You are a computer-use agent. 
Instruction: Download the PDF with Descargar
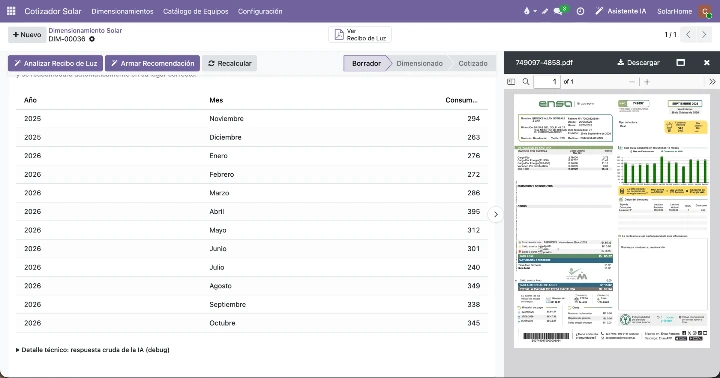(638, 62)
